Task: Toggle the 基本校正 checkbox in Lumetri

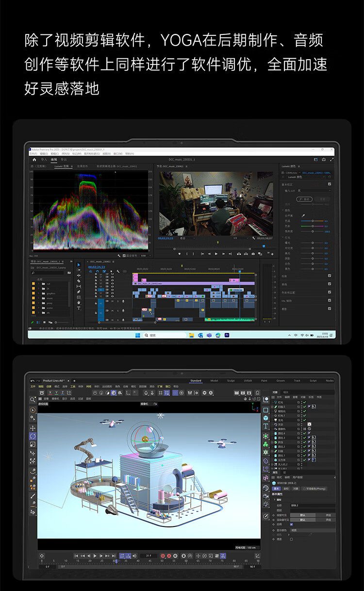Action: point(330,184)
